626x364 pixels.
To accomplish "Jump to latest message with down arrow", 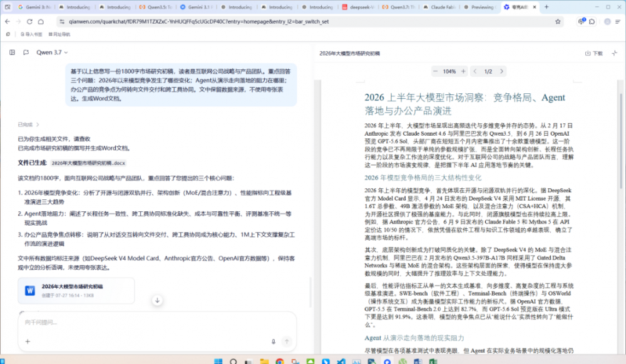I will coord(157,300).
